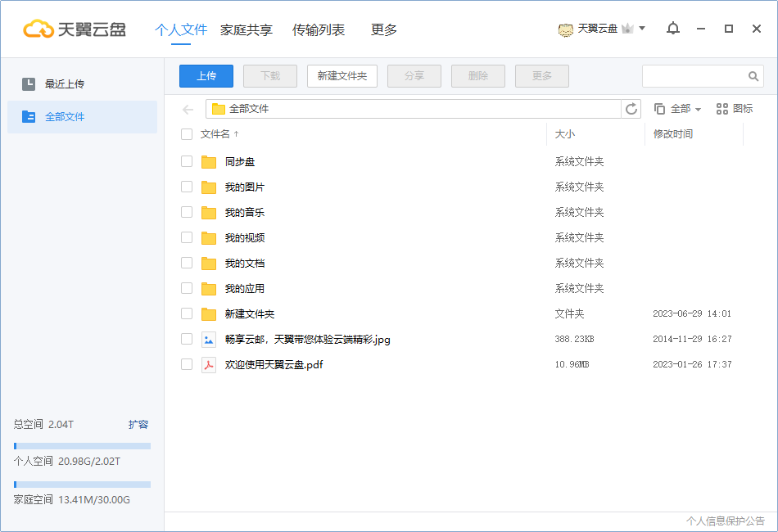
Task: Select file name 欢迎使用天翼云盘.pdf
Action: 274,365
